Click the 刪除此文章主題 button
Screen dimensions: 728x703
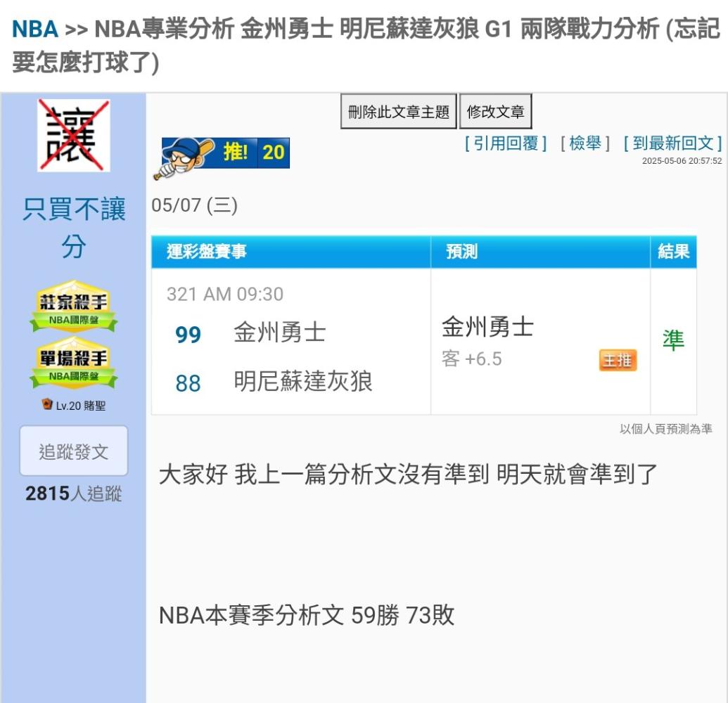pos(399,111)
